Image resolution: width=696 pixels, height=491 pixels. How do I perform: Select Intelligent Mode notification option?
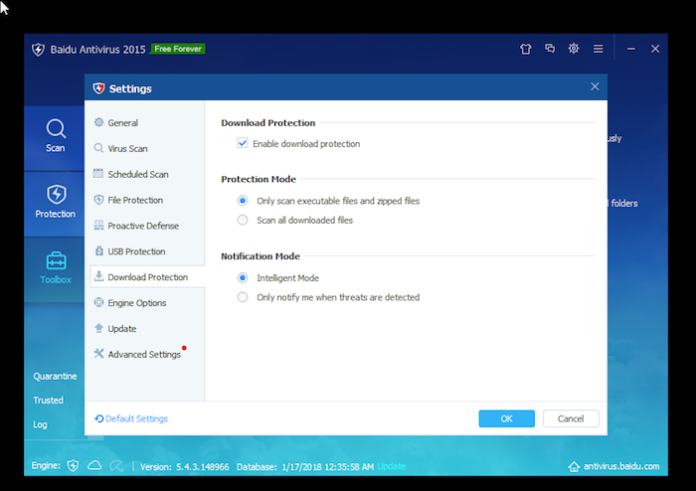click(242, 277)
